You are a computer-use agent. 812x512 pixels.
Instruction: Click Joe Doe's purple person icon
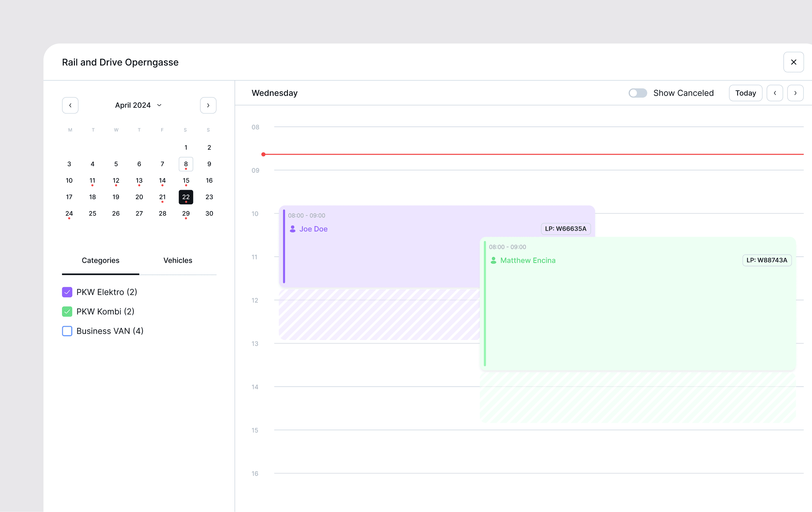click(x=292, y=229)
